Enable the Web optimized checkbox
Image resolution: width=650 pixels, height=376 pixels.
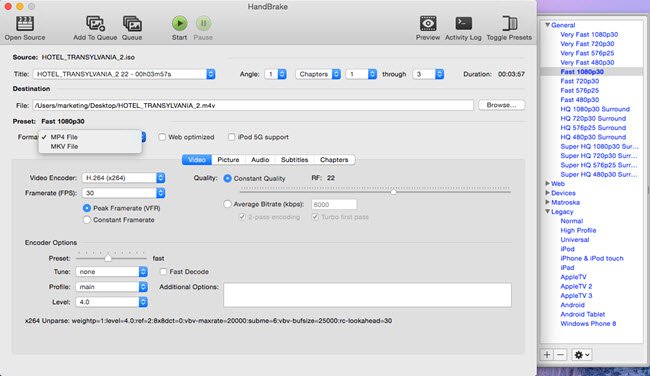162,137
